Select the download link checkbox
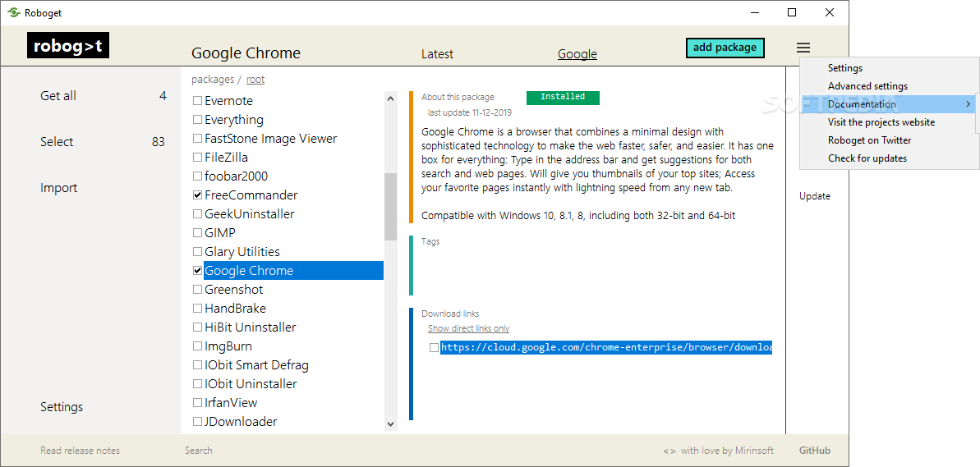The height and width of the screenshot is (467, 980). [x=434, y=348]
